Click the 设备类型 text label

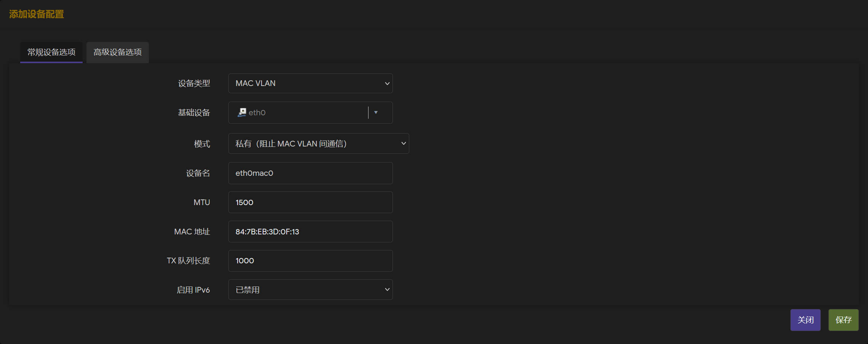(x=194, y=83)
